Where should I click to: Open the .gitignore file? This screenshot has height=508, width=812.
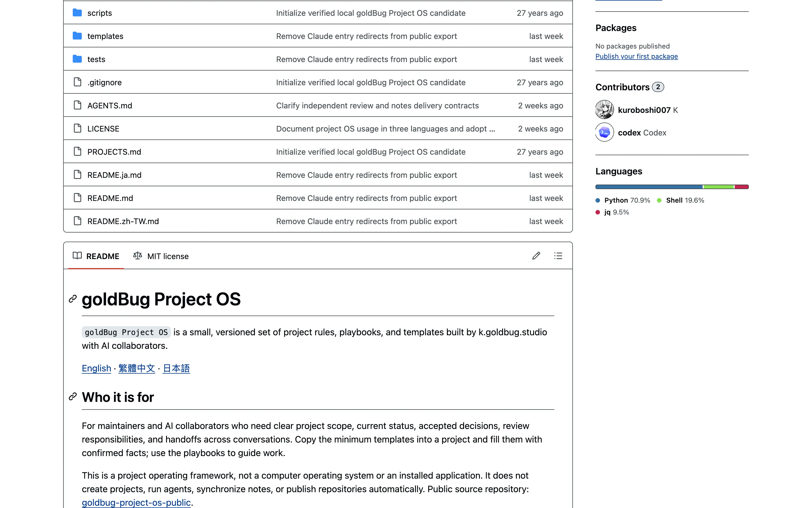(104, 83)
